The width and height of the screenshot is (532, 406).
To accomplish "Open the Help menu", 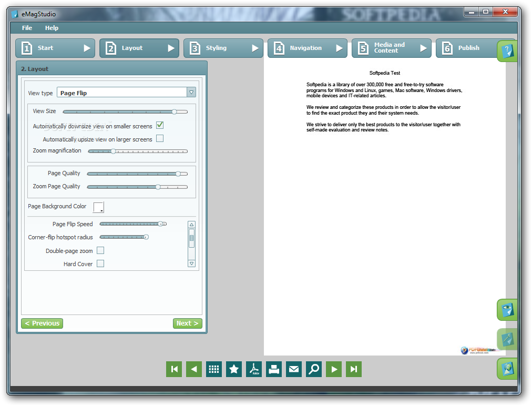I will (52, 28).
